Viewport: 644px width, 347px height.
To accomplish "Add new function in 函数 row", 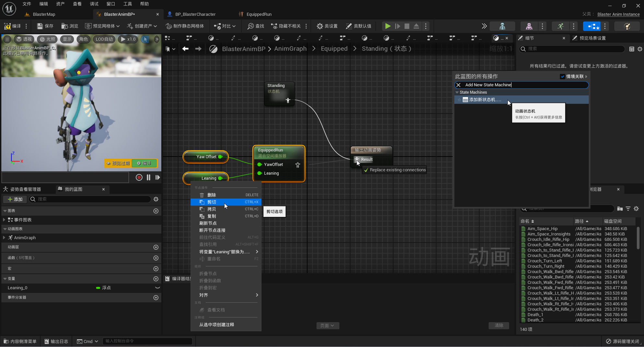I will 156,258.
